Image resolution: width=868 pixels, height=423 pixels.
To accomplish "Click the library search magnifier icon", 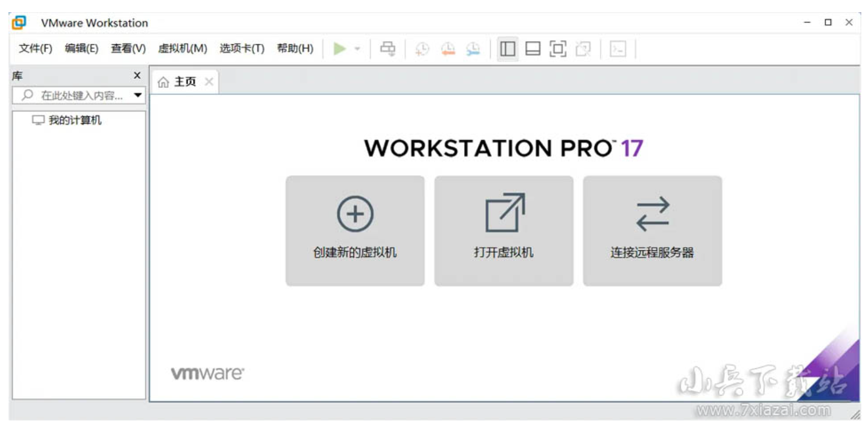I will 27,96.
